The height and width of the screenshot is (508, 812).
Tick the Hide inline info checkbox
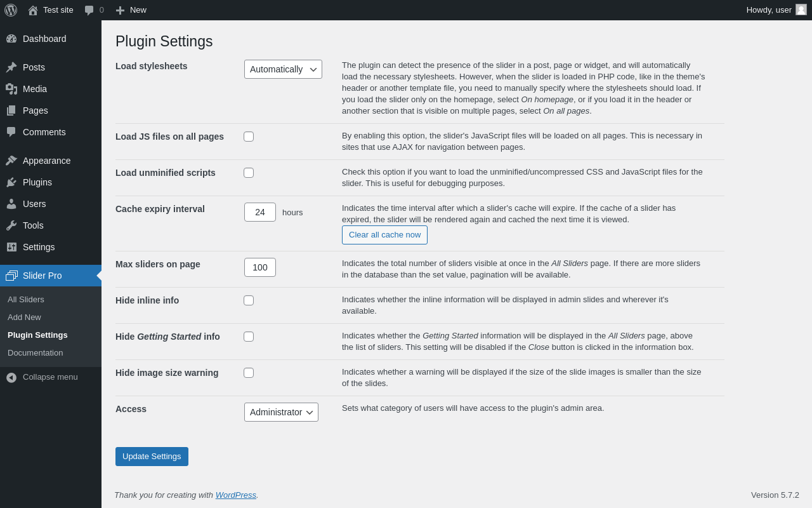click(249, 300)
